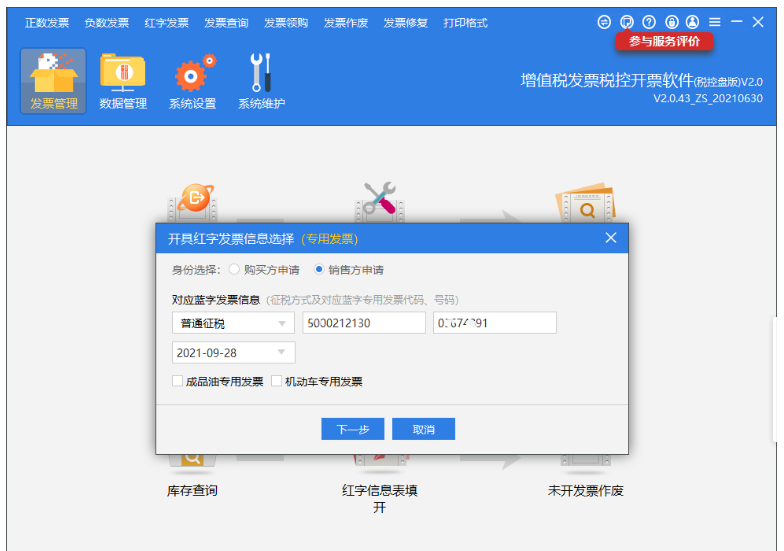Open the 发票管理 module
The height and width of the screenshot is (551, 784).
54,81
